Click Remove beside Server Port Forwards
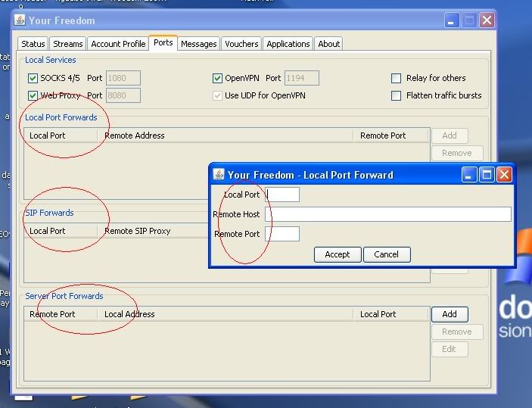532x408 pixels. tap(457, 332)
